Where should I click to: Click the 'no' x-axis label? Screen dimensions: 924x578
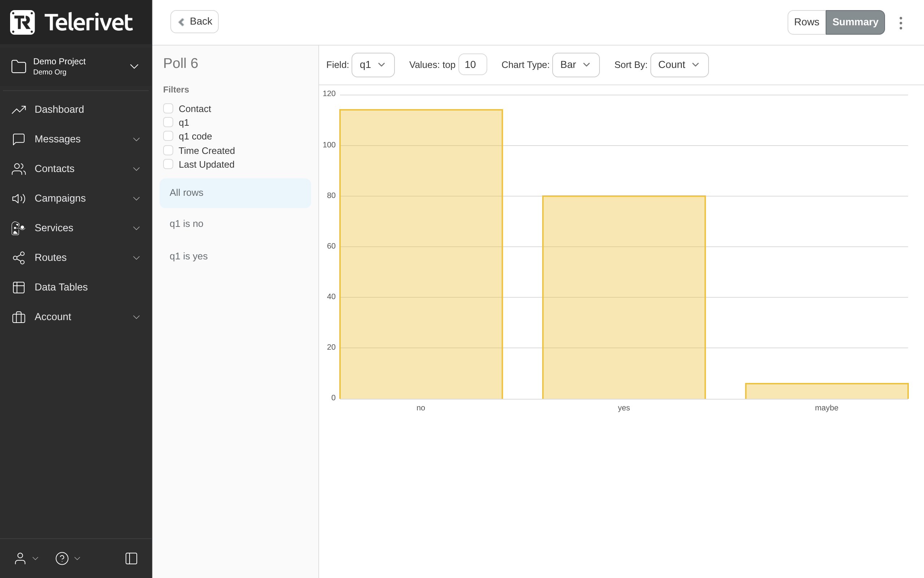click(x=421, y=408)
